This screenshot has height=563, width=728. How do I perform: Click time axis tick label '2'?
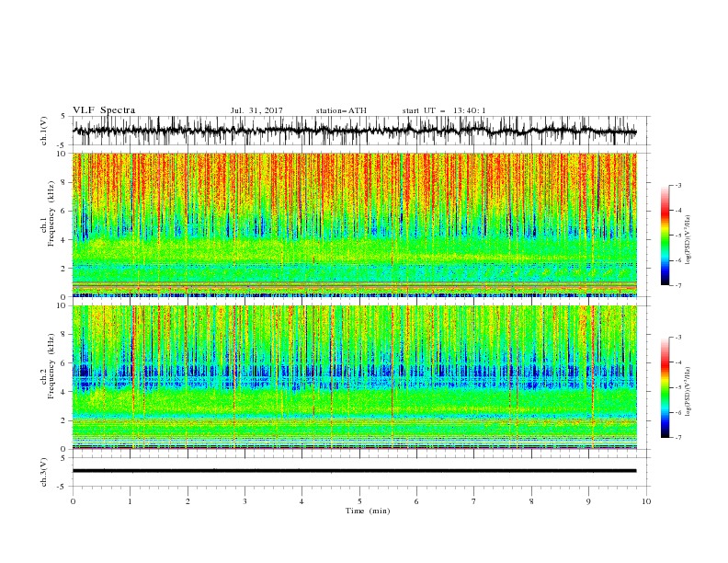tap(188, 501)
